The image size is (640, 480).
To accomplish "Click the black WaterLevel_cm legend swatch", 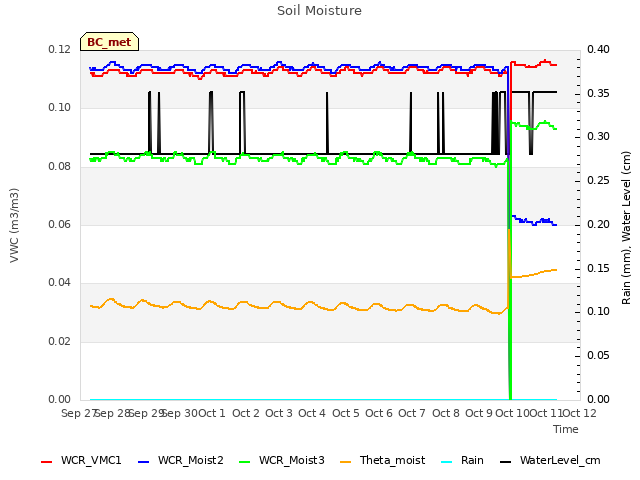I will pyautogui.click(x=506, y=462).
